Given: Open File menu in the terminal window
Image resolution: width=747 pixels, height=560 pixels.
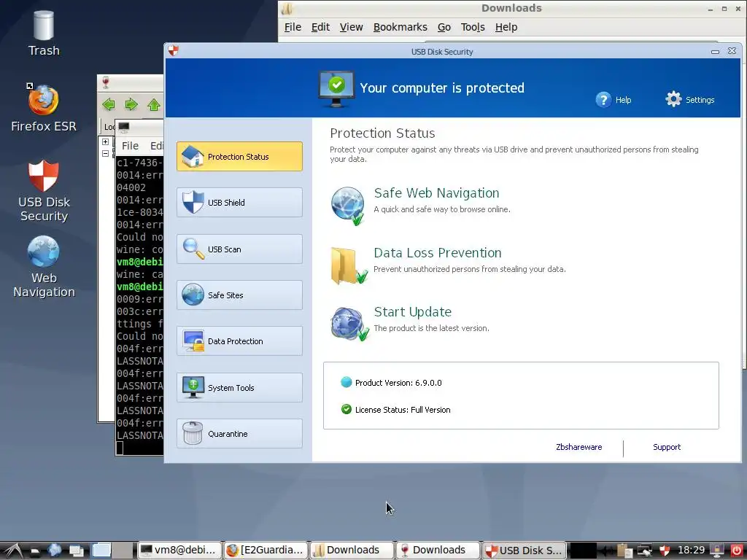Looking at the screenshot, I should pyautogui.click(x=130, y=146).
